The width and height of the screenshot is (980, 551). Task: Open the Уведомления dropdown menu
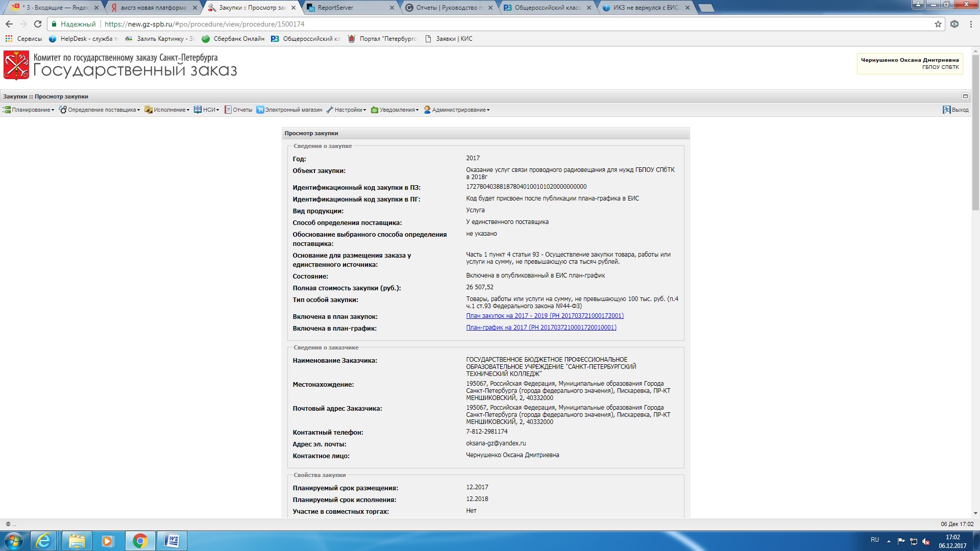click(x=395, y=110)
